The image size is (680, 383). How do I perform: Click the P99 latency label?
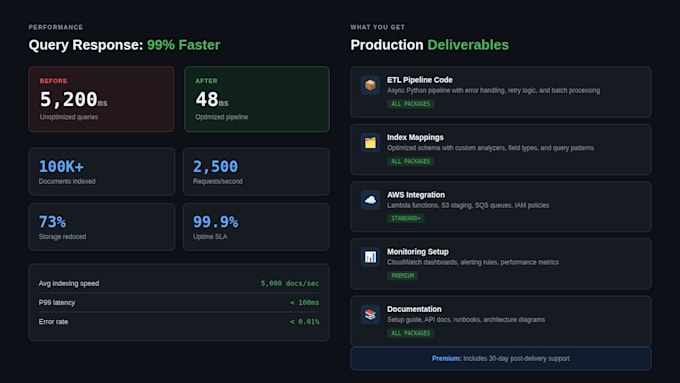(57, 302)
